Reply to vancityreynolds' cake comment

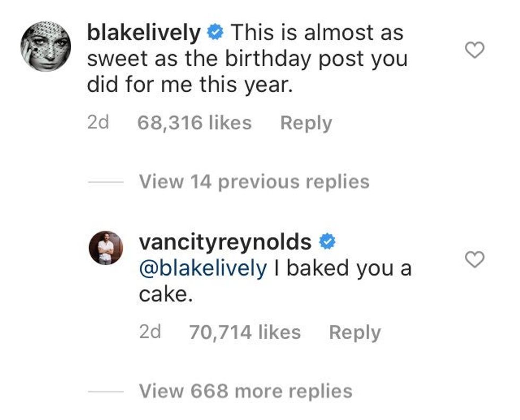pos(354,332)
